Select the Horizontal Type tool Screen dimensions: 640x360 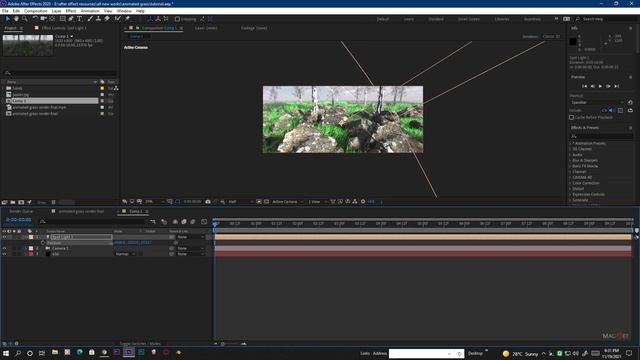[x=80, y=19]
